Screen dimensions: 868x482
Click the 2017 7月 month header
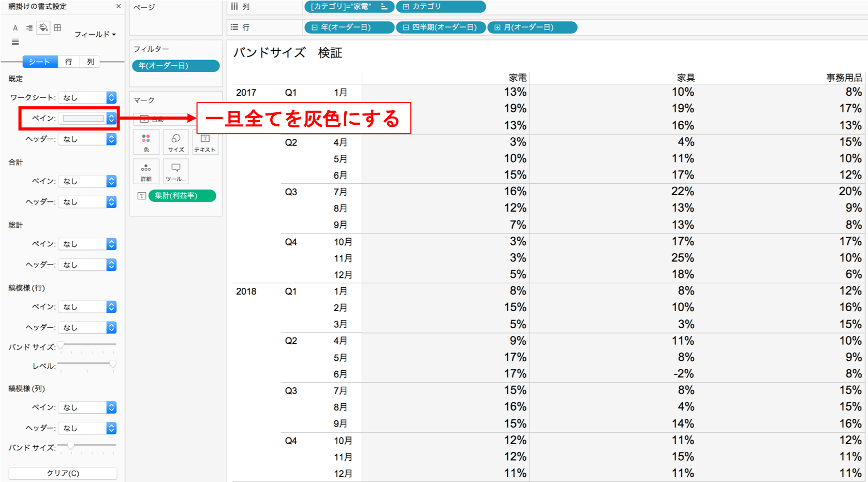[341, 192]
